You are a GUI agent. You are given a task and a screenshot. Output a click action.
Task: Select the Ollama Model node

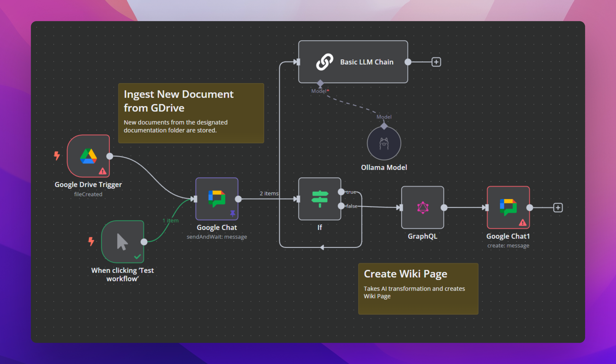point(384,143)
